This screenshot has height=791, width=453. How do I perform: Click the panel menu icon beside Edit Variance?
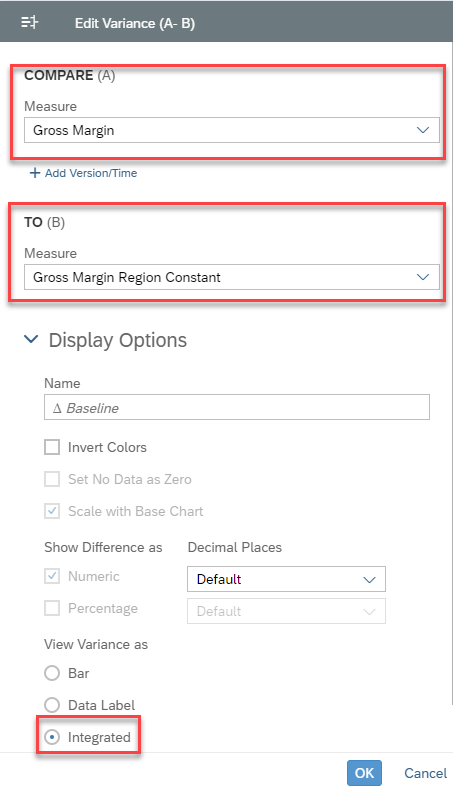click(x=29, y=23)
